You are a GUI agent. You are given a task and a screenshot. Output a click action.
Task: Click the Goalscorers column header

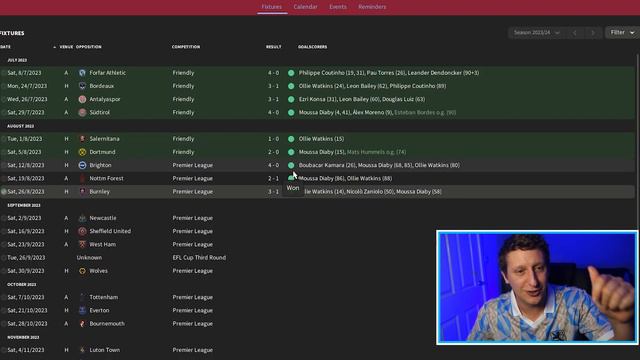pyautogui.click(x=312, y=47)
